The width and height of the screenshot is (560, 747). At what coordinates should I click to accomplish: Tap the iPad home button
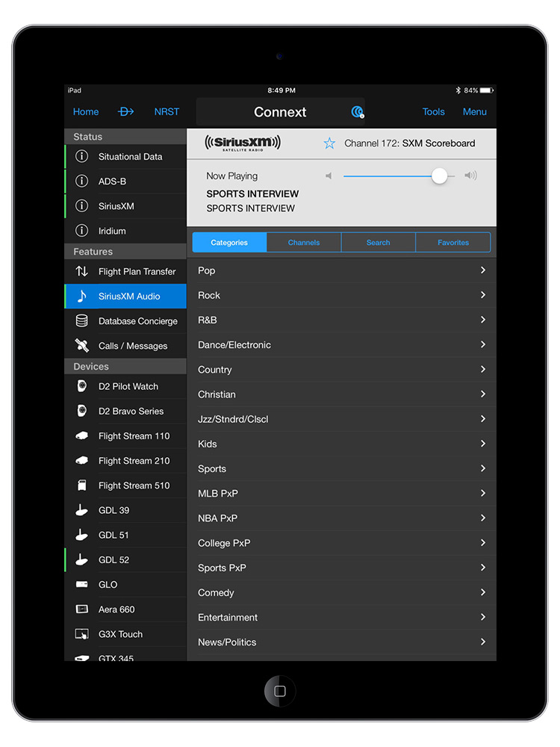[x=280, y=691]
